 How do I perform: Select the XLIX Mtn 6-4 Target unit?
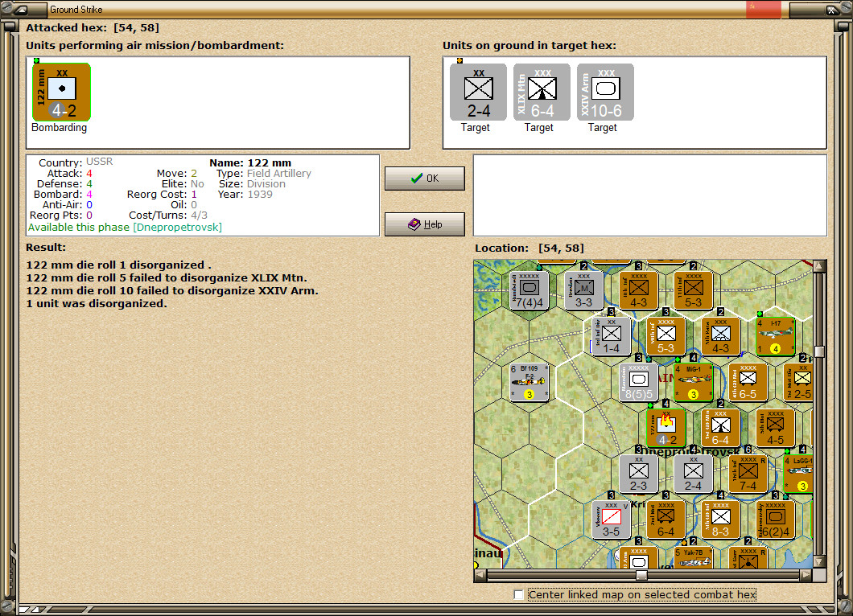click(541, 91)
